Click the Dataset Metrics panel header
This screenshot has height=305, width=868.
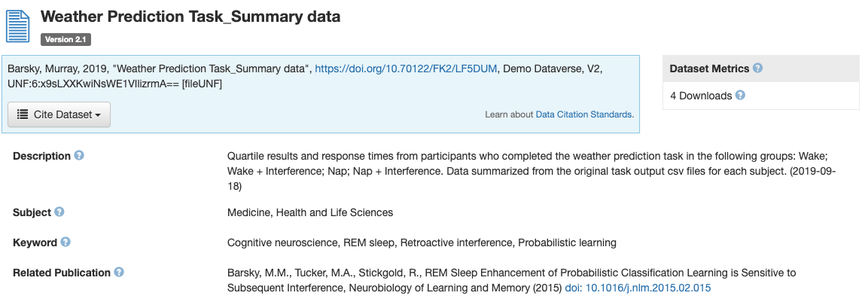(709, 68)
